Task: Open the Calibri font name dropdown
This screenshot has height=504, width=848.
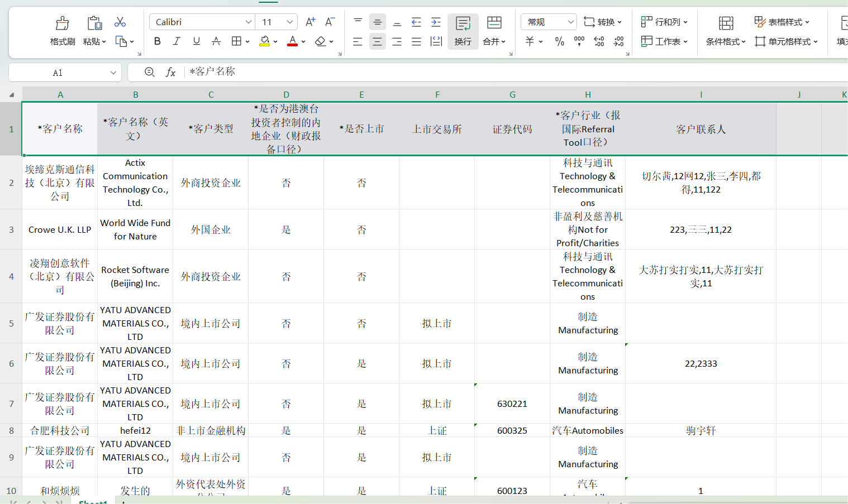Action: [x=249, y=22]
